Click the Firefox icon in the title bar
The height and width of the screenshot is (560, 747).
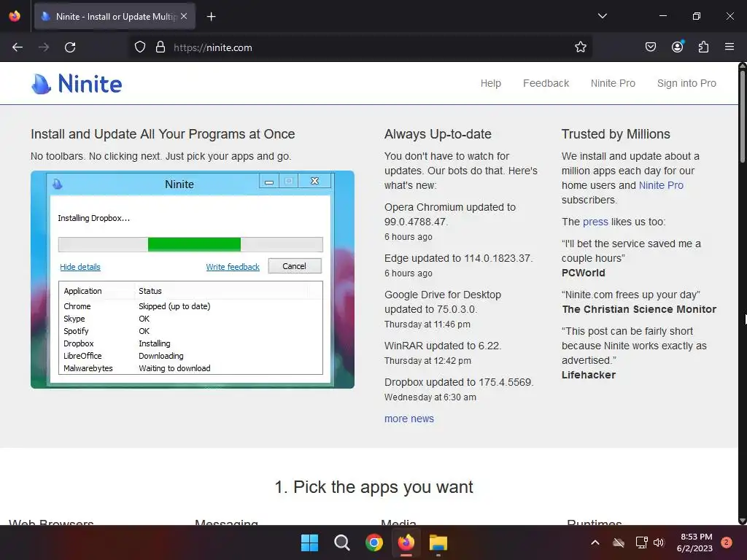coord(15,16)
